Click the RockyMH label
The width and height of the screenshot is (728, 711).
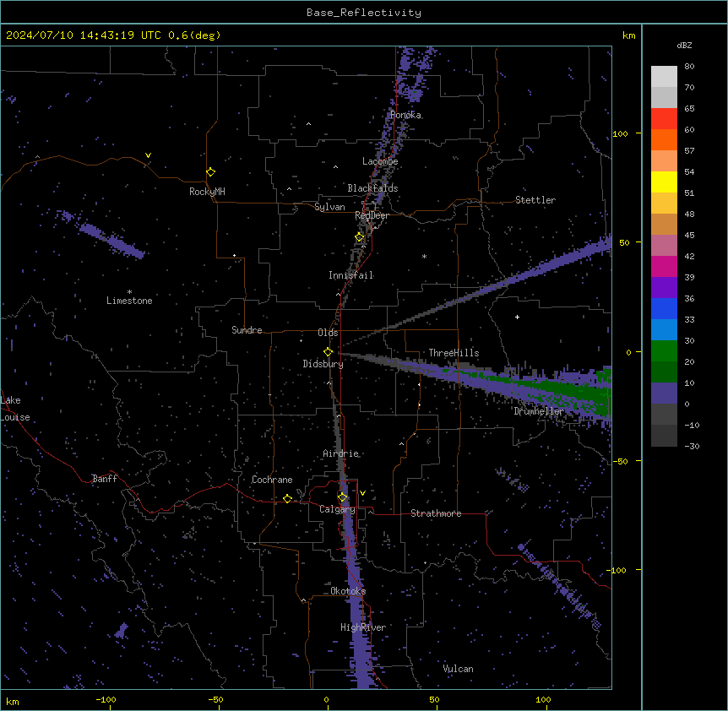coord(207,192)
